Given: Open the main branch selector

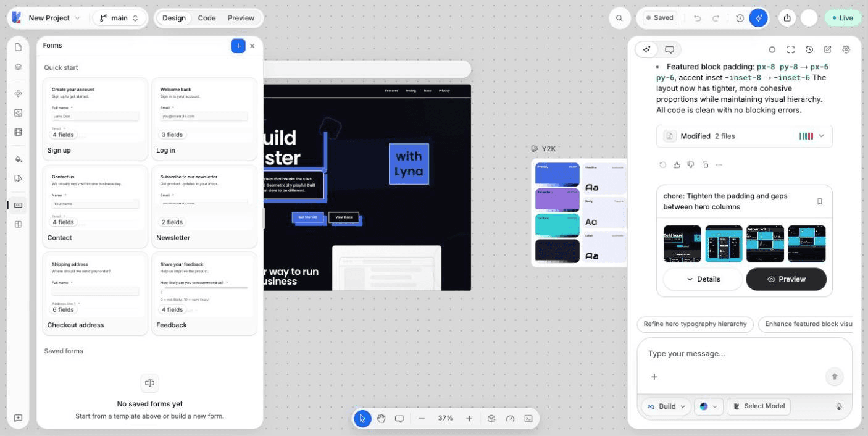Looking at the screenshot, I should 120,18.
